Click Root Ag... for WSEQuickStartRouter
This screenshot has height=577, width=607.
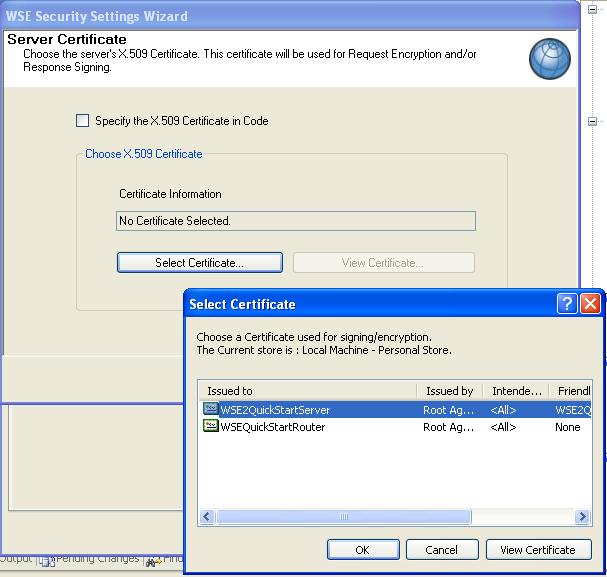[448, 427]
